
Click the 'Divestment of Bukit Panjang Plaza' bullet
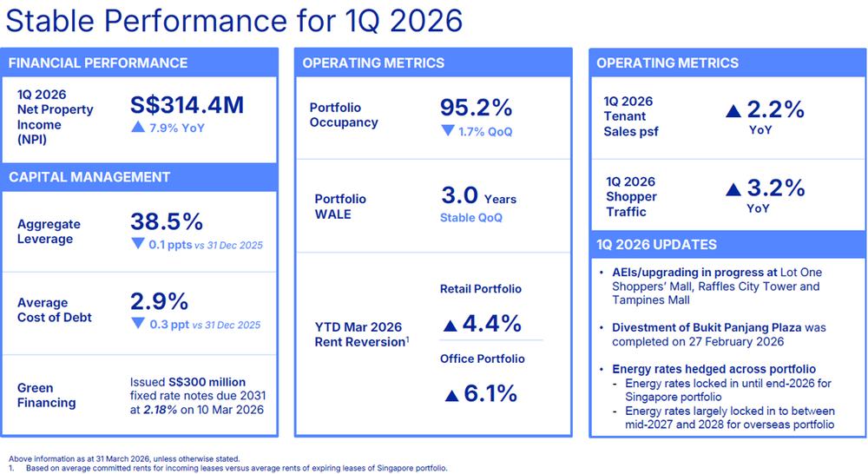tap(707, 327)
